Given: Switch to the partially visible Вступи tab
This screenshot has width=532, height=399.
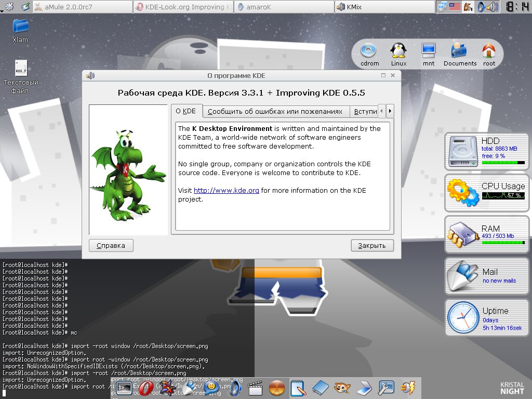Looking at the screenshot, I should pyautogui.click(x=365, y=112).
